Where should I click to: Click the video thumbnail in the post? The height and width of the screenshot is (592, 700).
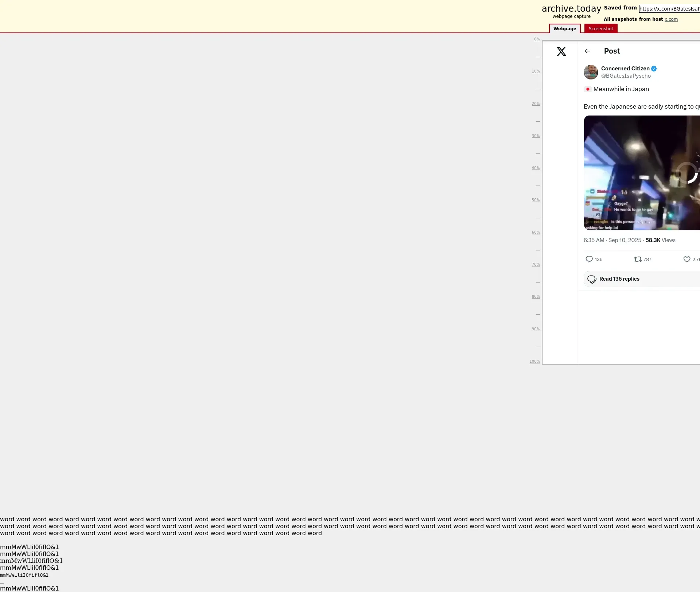click(x=642, y=173)
